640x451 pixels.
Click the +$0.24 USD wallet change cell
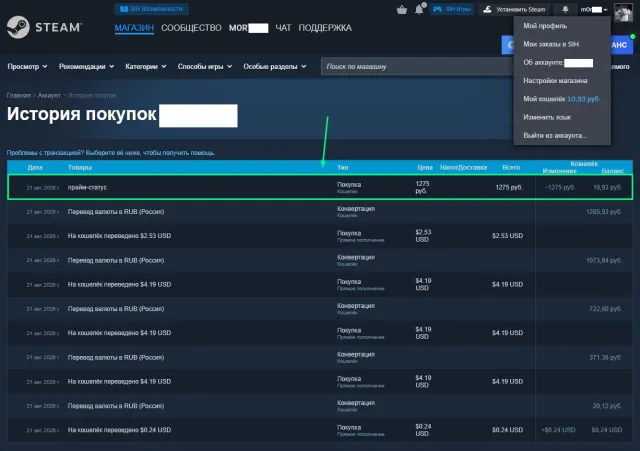pyautogui.click(x=558, y=430)
